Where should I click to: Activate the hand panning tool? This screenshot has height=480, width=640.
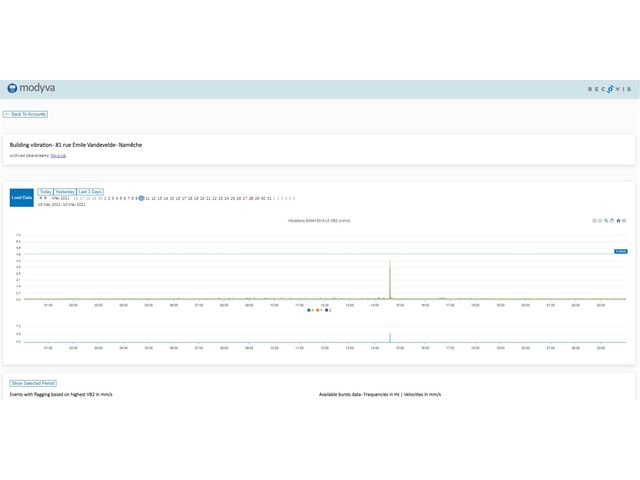click(612, 221)
